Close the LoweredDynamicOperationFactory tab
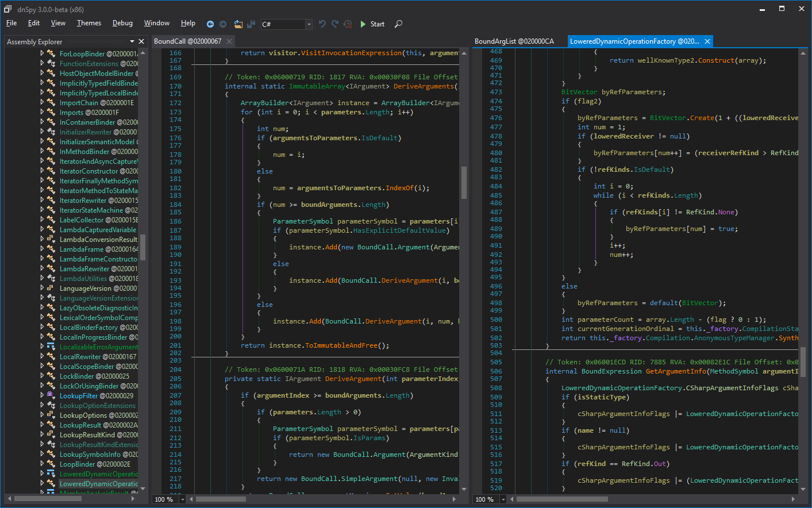This screenshot has width=812, height=508. 707,41
